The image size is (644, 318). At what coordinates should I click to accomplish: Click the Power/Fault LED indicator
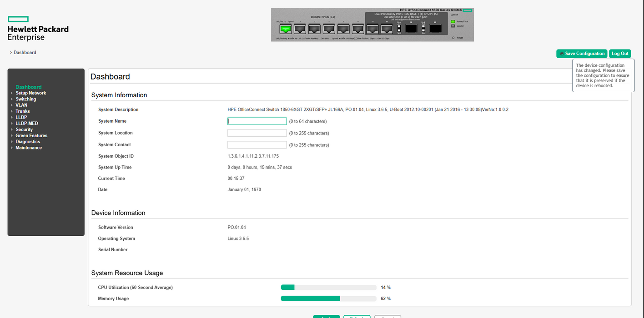point(452,21)
